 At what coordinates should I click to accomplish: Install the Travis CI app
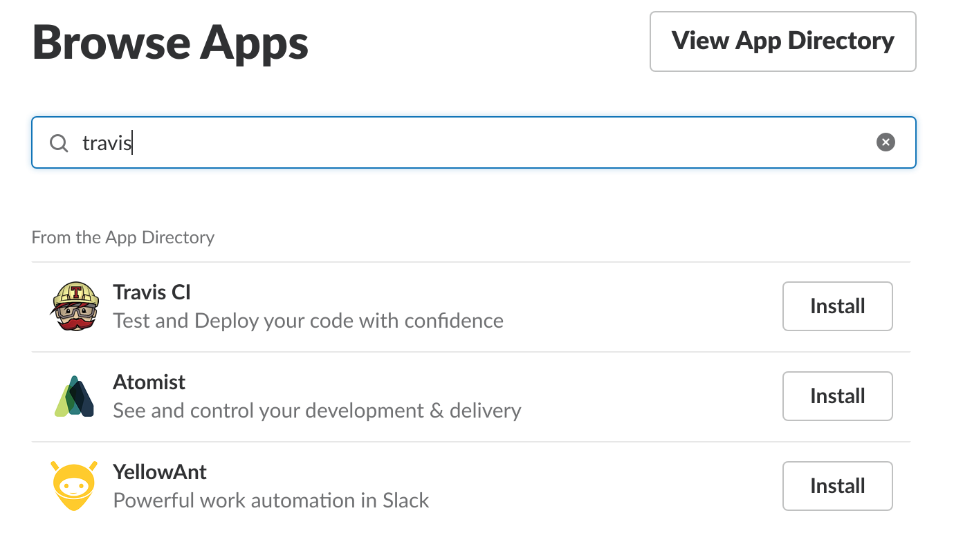coord(837,306)
